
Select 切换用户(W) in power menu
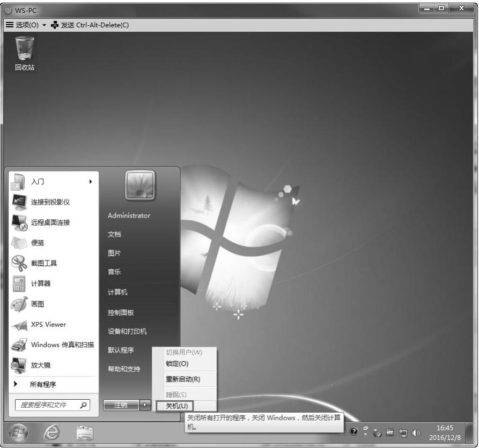(x=184, y=352)
